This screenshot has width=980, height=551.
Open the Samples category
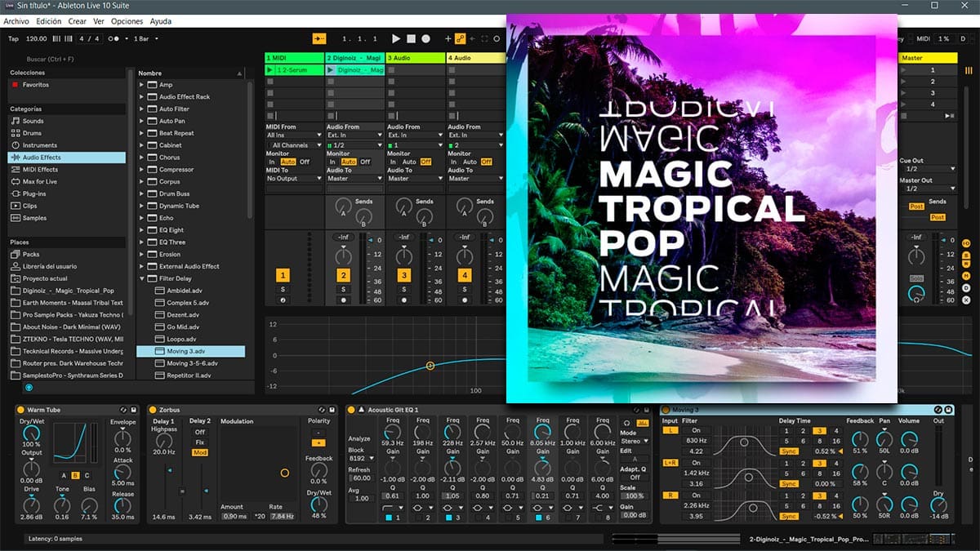click(67, 218)
